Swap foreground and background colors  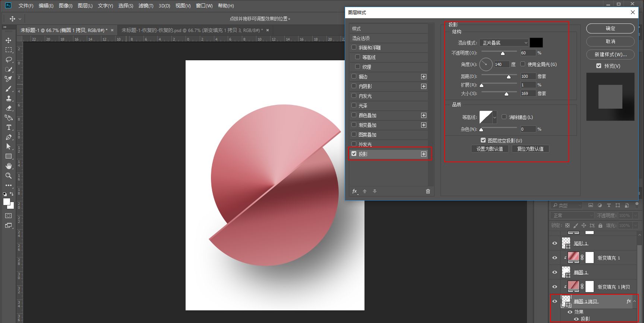[12, 194]
